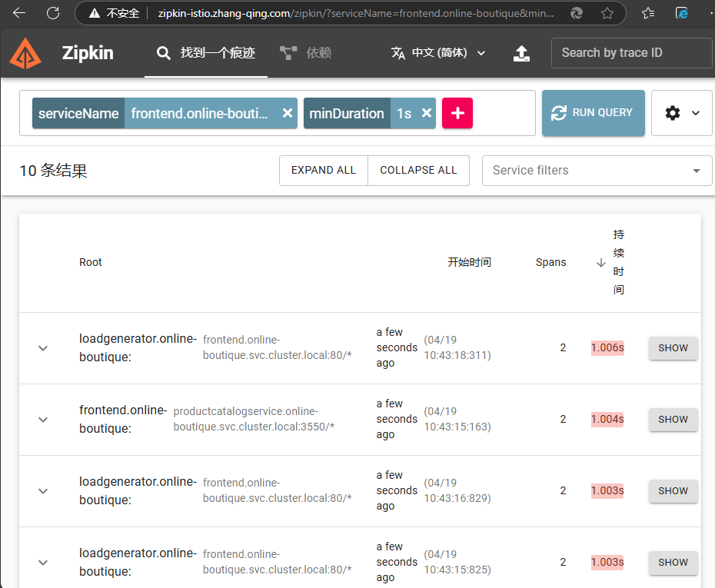Switch to the 依赖 dependencies tab
The width and height of the screenshot is (715, 588).
coord(305,53)
